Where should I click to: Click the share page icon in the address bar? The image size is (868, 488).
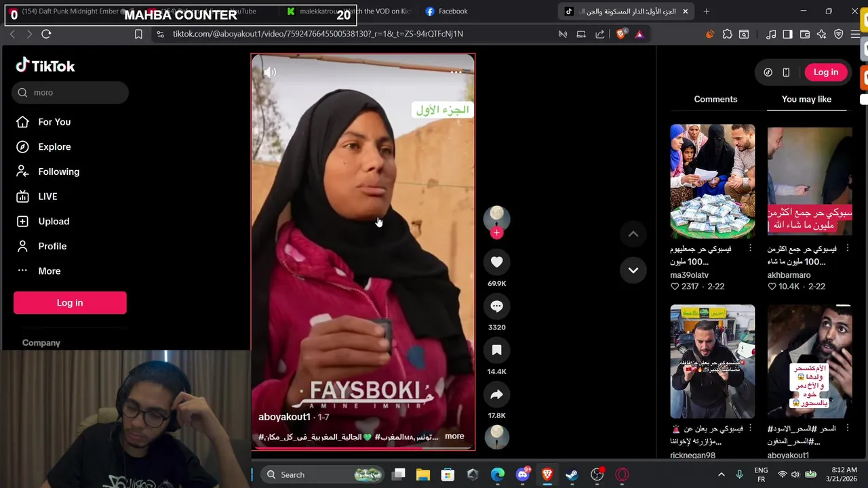[x=599, y=34]
